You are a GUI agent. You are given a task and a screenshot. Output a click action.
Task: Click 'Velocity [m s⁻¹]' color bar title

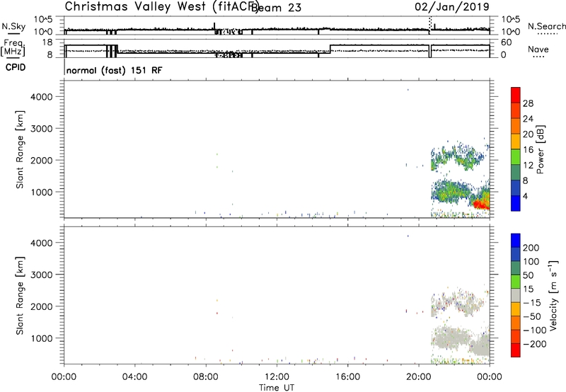click(x=553, y=296)
